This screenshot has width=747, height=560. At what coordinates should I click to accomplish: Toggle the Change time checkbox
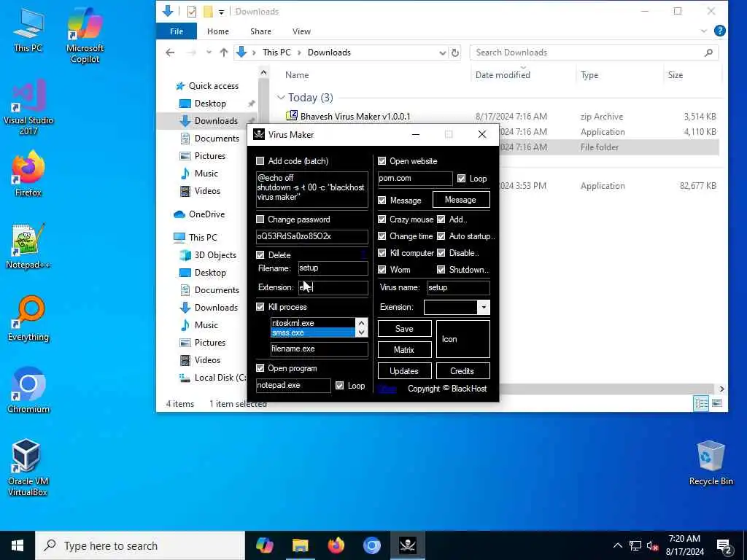click(382, 236)
